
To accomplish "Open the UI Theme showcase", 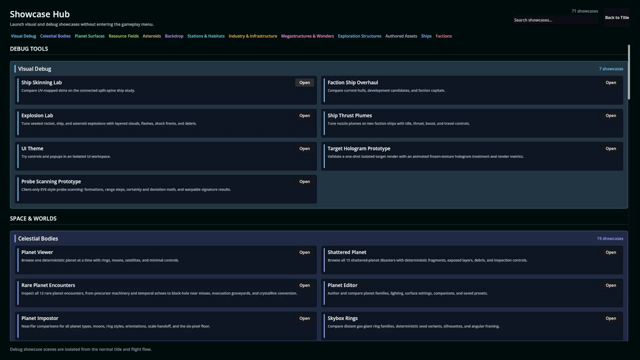I will 304,149.
